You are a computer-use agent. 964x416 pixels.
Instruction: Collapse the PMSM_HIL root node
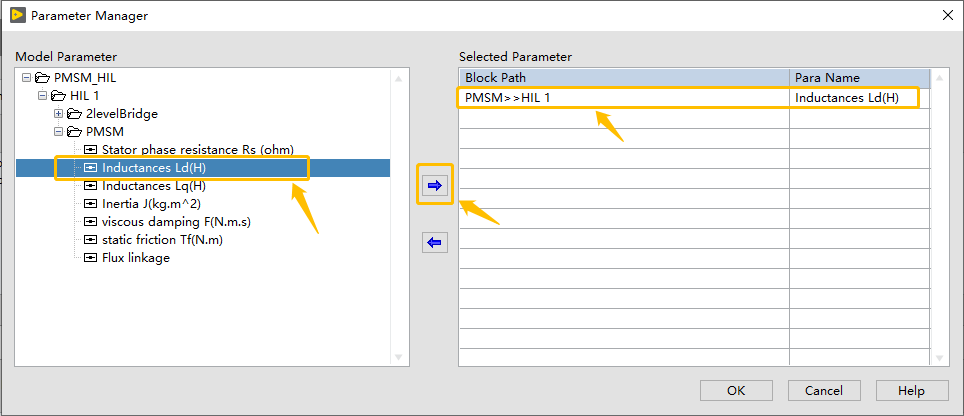pyautogui.click(x=26, y=78)
